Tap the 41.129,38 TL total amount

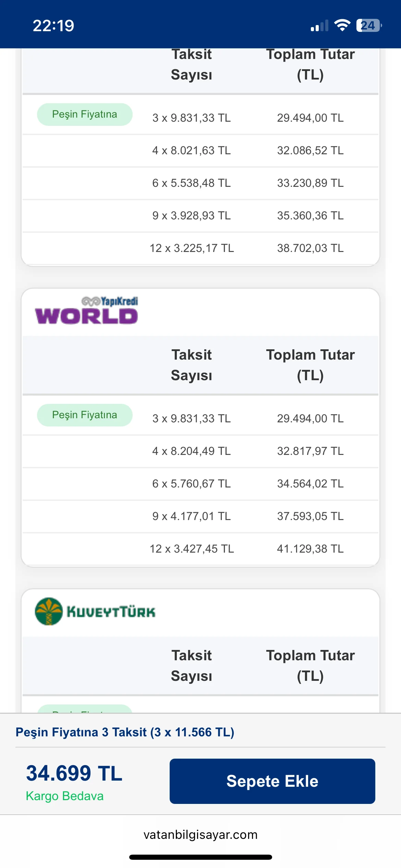pos(310,549)
